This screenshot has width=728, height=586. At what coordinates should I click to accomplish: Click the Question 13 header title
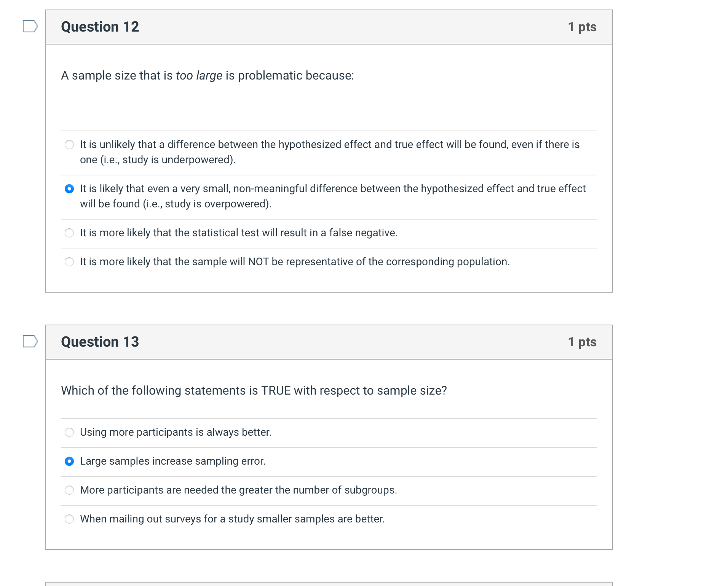[x=100, y=342]
